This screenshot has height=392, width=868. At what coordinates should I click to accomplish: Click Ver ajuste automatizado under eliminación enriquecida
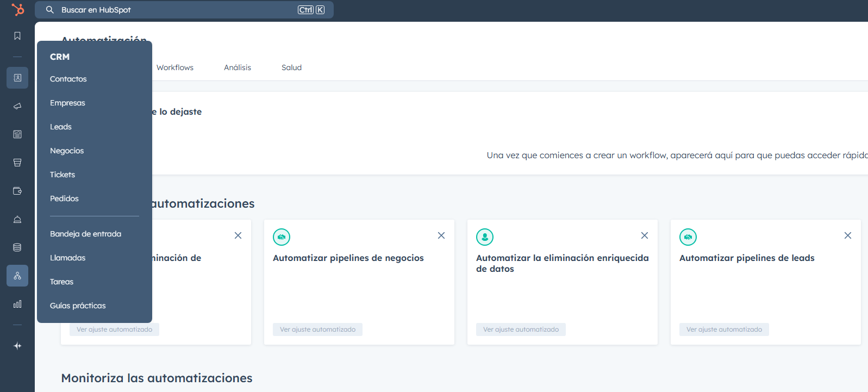521,329
